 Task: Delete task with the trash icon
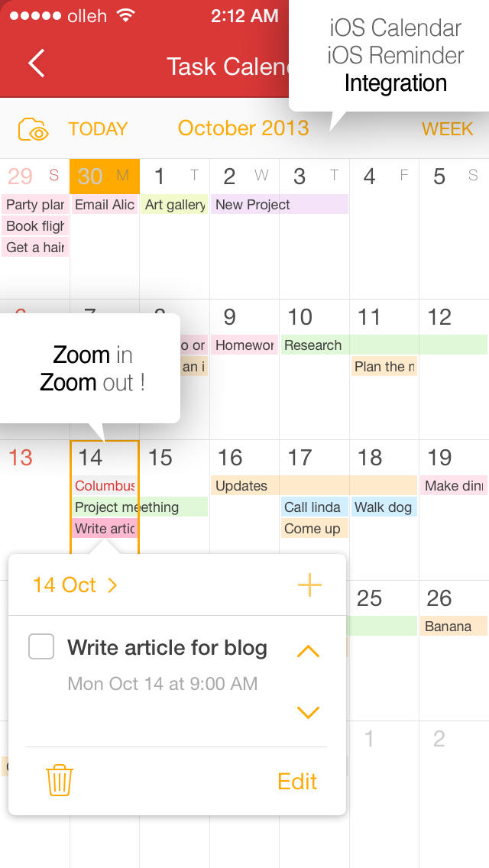click(x=59, y=781)
